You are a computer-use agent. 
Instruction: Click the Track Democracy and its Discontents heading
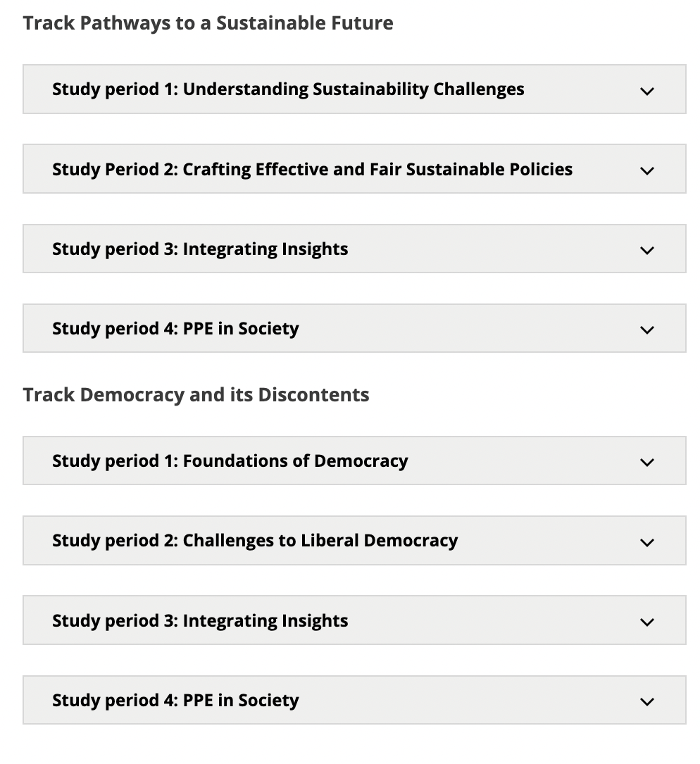point(196,394)
